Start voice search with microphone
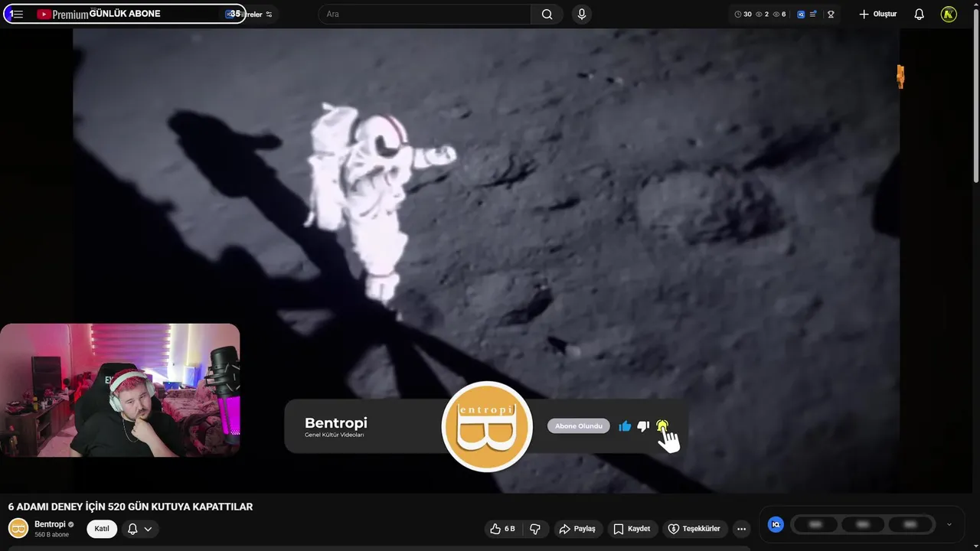Image resolution: width=980 pixels, height=551 pixels. point(582,14)
